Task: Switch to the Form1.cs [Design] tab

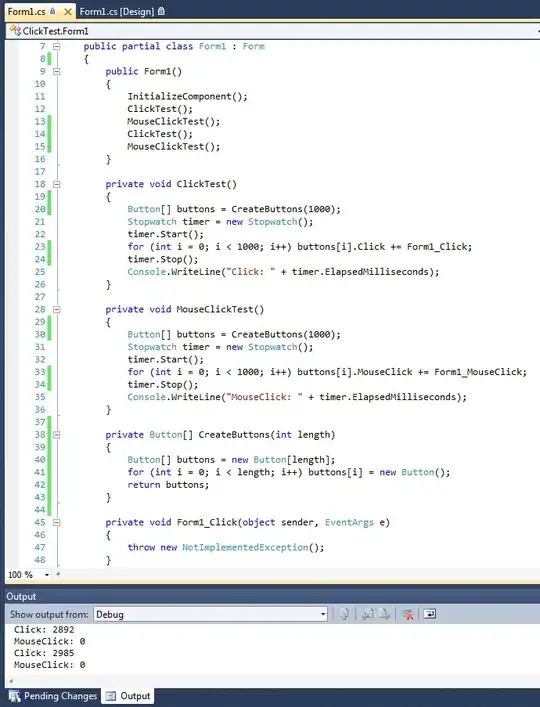Action: 122,11
